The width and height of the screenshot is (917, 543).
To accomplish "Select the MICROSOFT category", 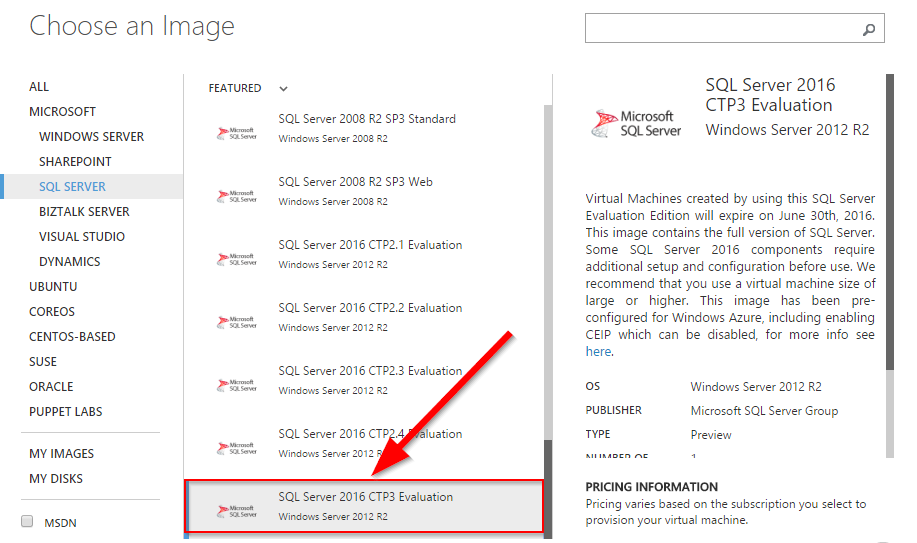I will (x=63, y=112).
